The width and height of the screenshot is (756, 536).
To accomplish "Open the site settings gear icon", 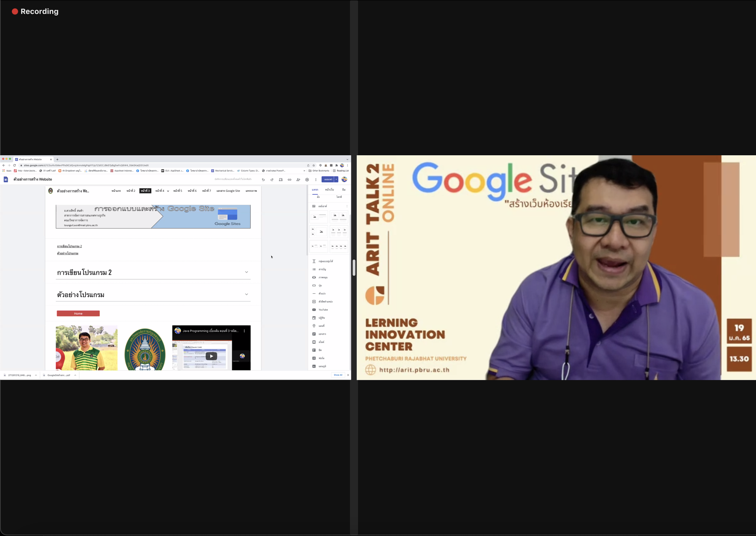I will 307,180.
